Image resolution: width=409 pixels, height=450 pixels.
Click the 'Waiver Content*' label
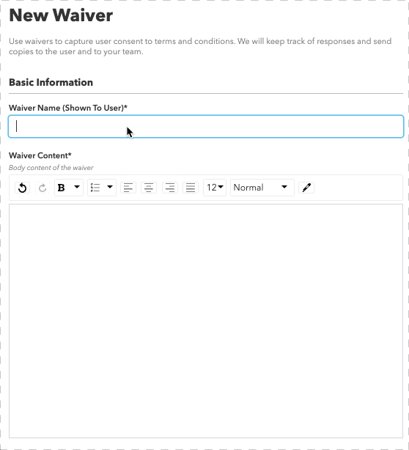(x=40, y=156)
